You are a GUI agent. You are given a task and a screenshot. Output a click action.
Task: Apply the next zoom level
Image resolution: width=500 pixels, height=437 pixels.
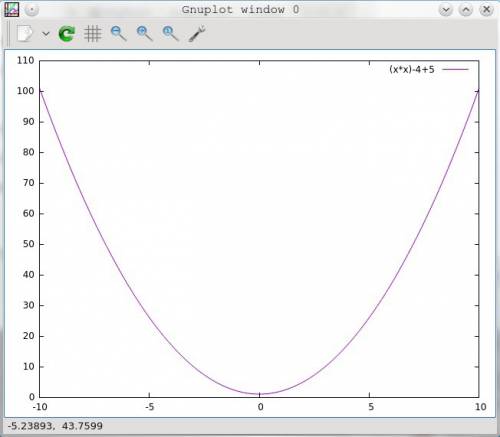(x=144, y=34)
